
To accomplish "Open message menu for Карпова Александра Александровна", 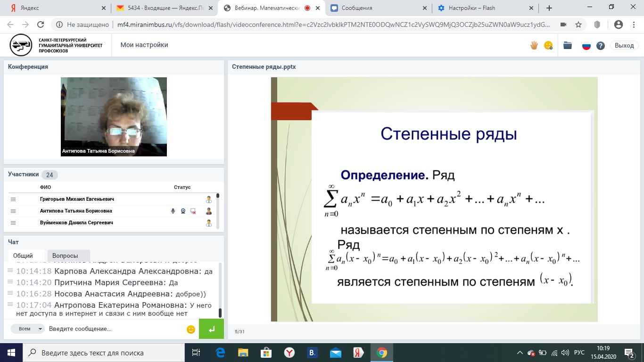I will point(10,271).
